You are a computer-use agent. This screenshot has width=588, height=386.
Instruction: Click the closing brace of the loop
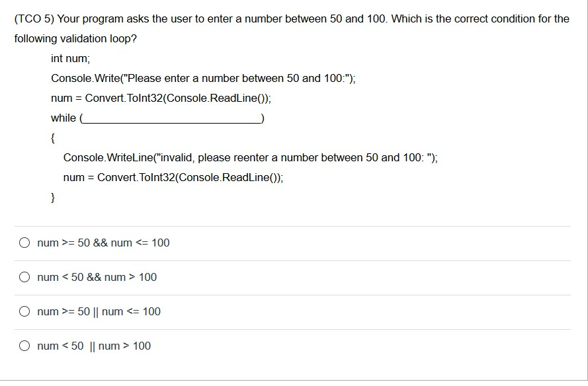pyautogui.click(x=52, y=196)
